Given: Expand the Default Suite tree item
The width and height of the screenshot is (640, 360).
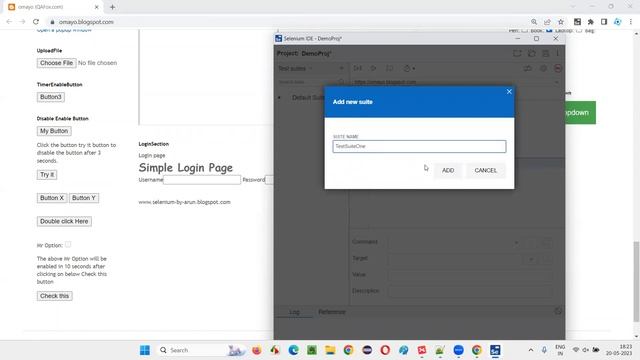Looking at the screenshot, I should coord(279,98).
